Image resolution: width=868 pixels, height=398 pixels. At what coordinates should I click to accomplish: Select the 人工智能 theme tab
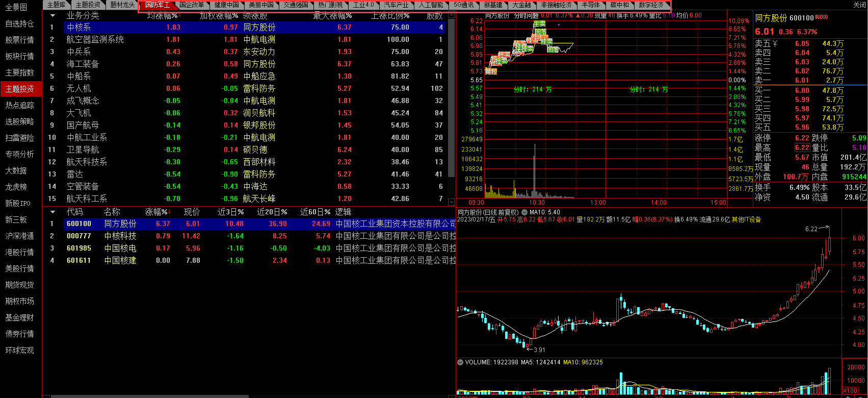[x=431, y=5]
